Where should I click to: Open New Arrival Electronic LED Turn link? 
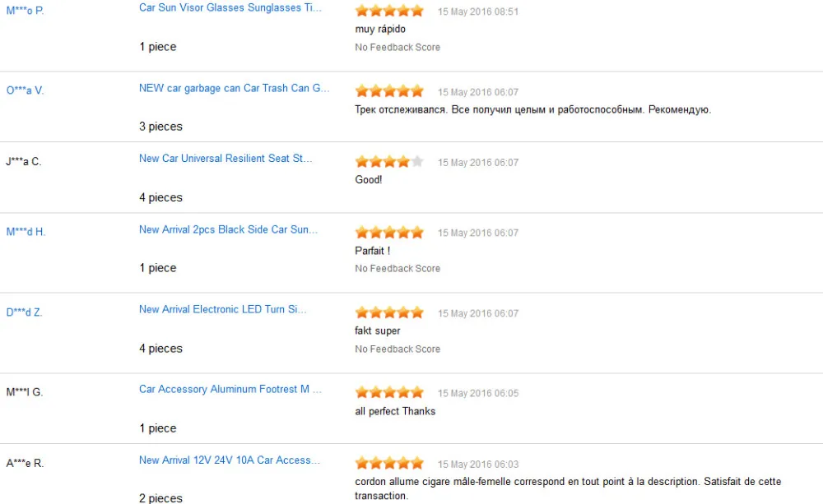(222, 309)
